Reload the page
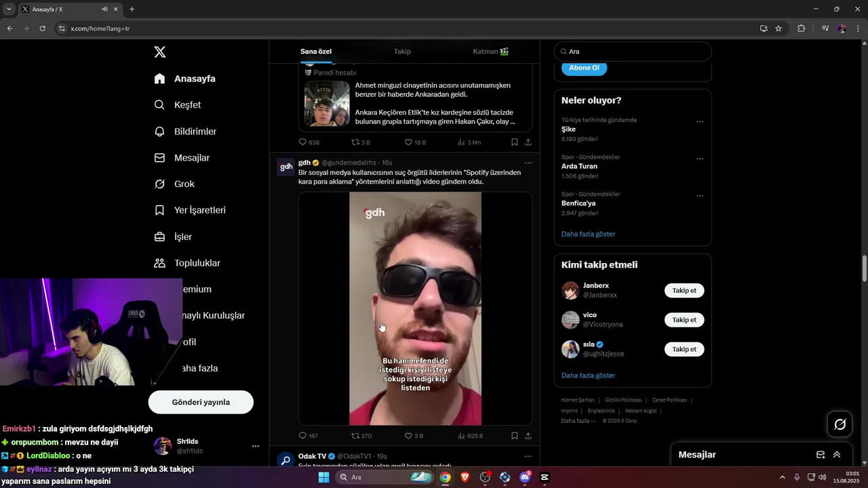This screenshot has height=488, width=868. pyautogui.click(x=42, y=28)
